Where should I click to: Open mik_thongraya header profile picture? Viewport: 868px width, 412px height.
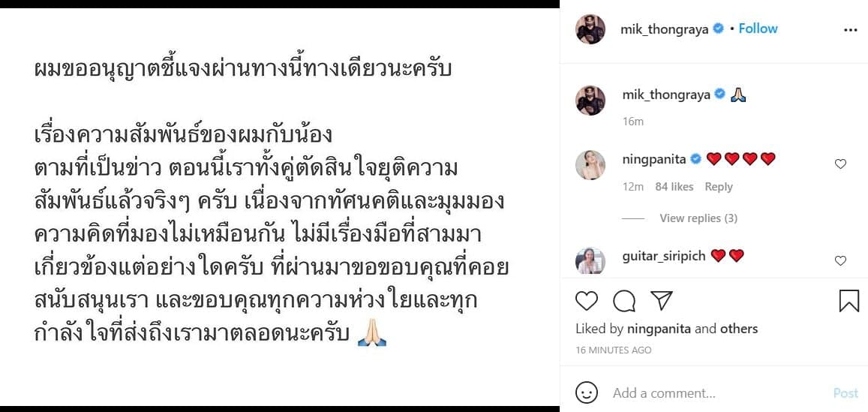click(x=590, y=29)
